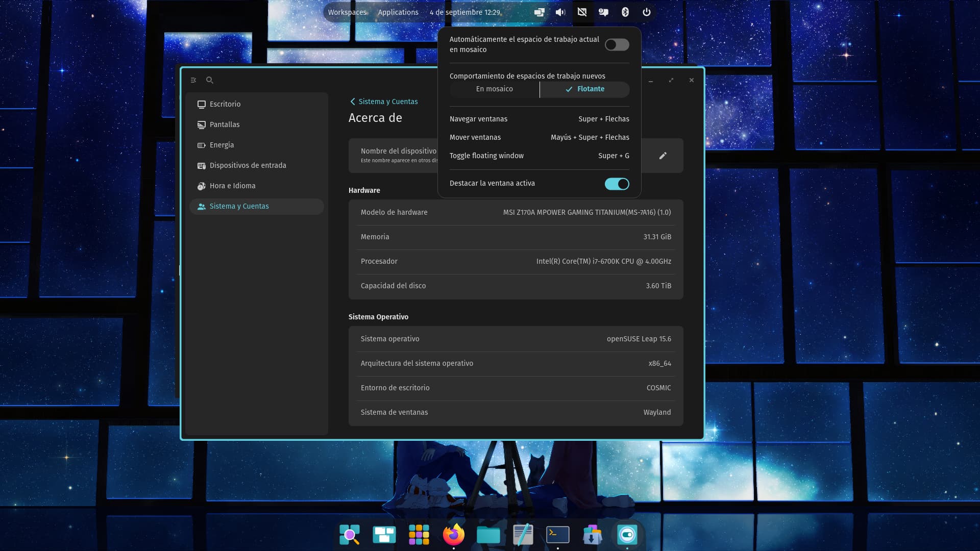Launch Firefox from the dock
Screen dimensions: 980x551
pos(453,535)
